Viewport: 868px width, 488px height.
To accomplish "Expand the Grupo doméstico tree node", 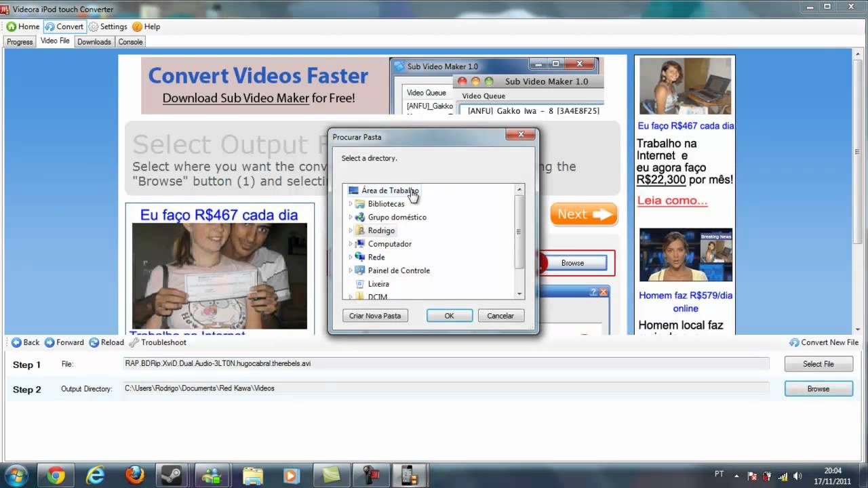I will coord(351,218).
